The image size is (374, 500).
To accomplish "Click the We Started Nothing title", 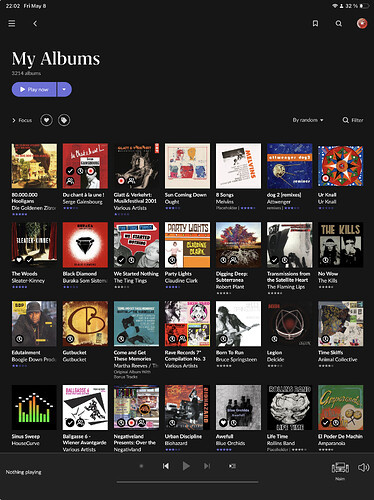I will pos(136,274).
